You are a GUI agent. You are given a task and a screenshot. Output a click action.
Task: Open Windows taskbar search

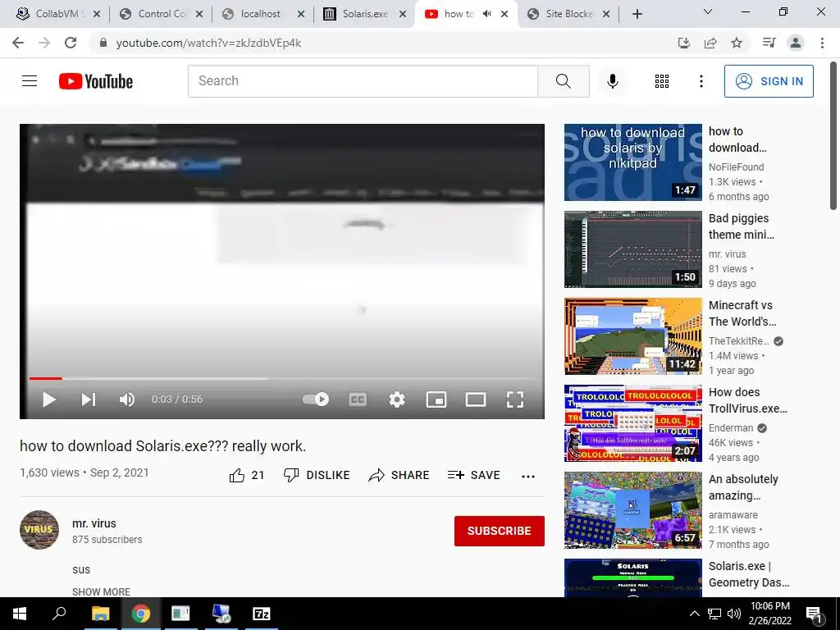(59, 614)
